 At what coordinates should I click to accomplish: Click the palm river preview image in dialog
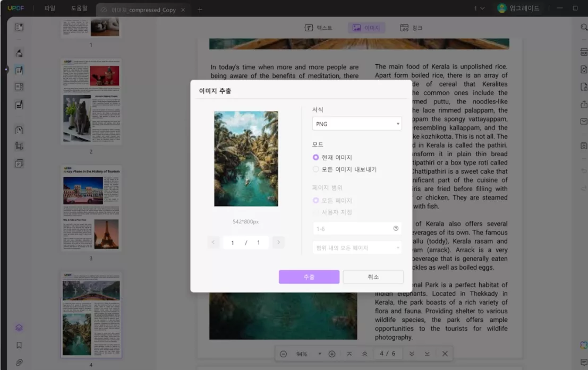[x=246, y=159]
